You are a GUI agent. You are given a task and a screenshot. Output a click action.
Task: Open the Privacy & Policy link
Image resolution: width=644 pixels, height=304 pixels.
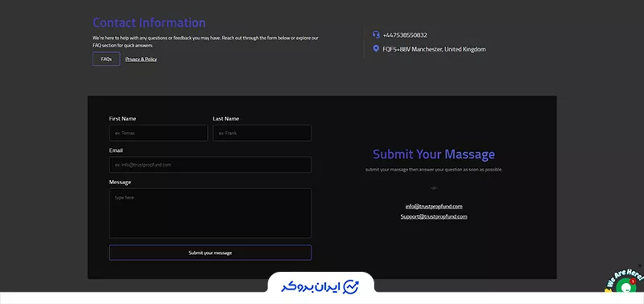(141, 59)
